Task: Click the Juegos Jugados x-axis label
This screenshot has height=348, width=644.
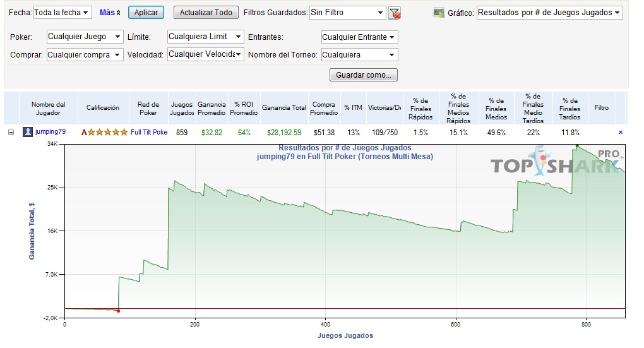Action: [x=345, y=335]
